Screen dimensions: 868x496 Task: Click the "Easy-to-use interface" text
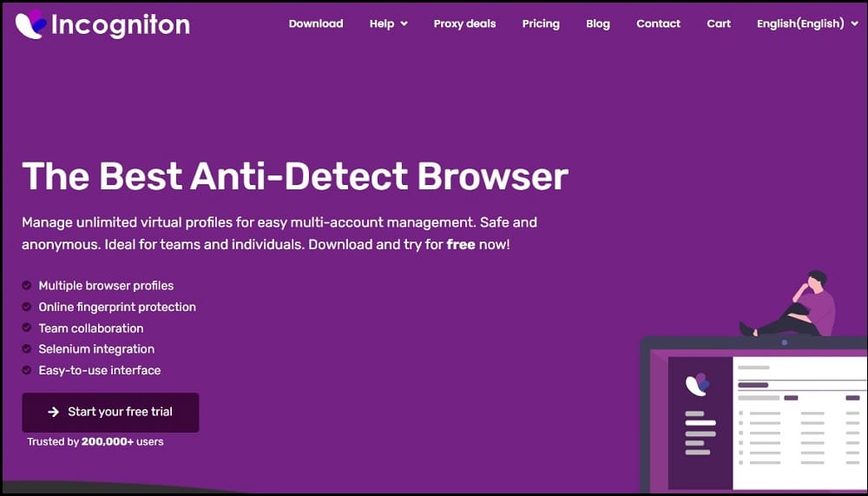[x=99, y=370]
